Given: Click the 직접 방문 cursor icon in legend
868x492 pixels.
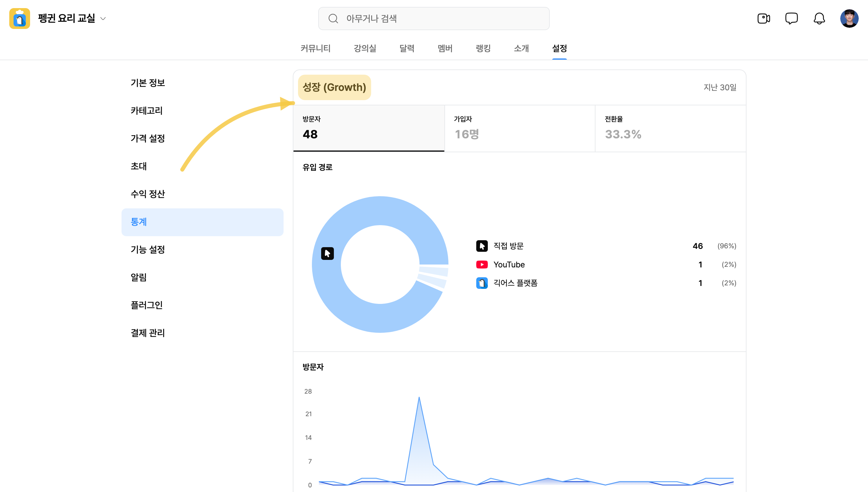Looking at the screenshot, I should (482, 246).
